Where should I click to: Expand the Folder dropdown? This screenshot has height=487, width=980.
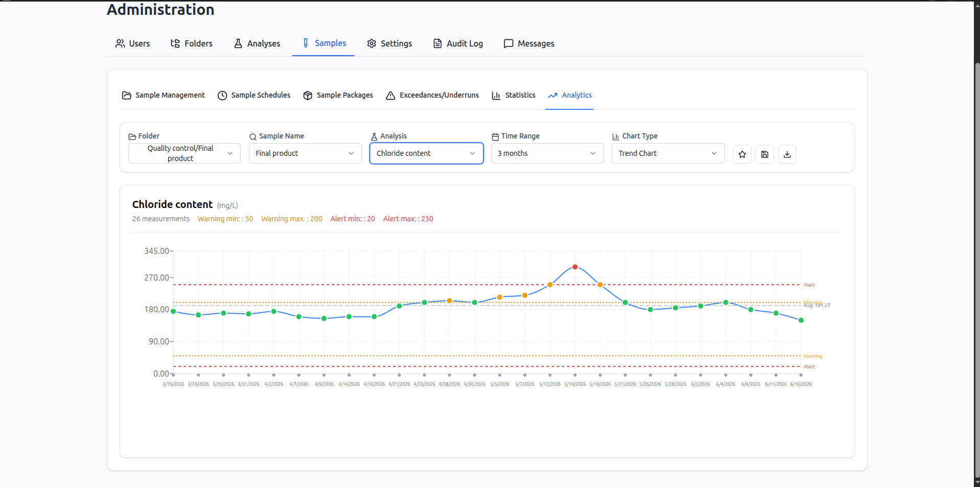(x=185, y=153)
